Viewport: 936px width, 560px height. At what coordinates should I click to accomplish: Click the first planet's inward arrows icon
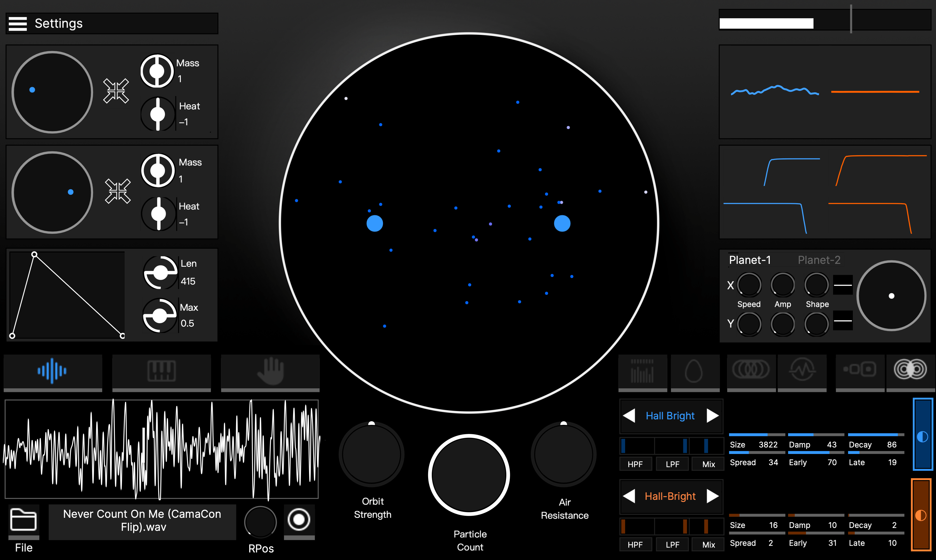[x=116, y=91]
